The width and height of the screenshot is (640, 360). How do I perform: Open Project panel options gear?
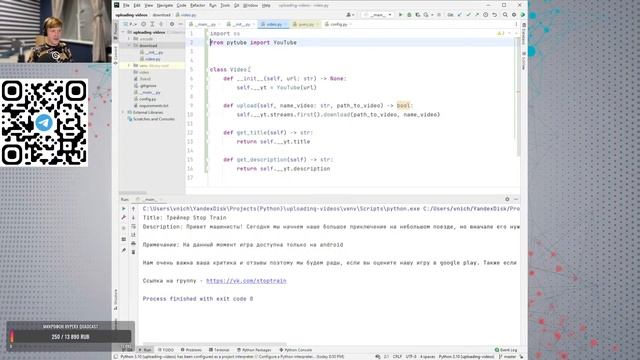pos(172,24)
